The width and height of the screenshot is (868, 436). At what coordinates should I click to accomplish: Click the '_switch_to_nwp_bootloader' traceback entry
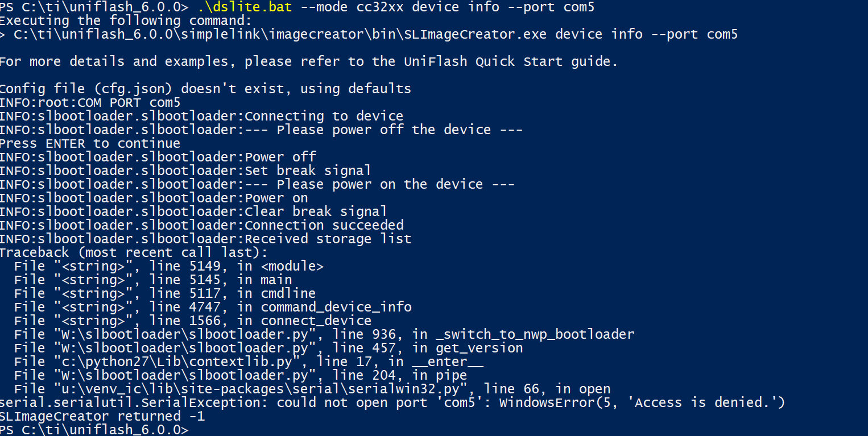point(324,335)
